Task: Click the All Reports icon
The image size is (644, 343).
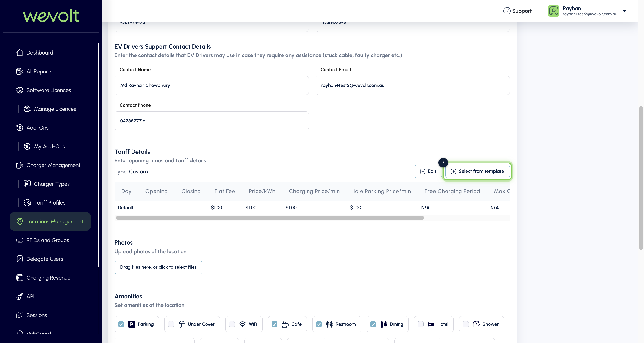Action: point(20,71)
